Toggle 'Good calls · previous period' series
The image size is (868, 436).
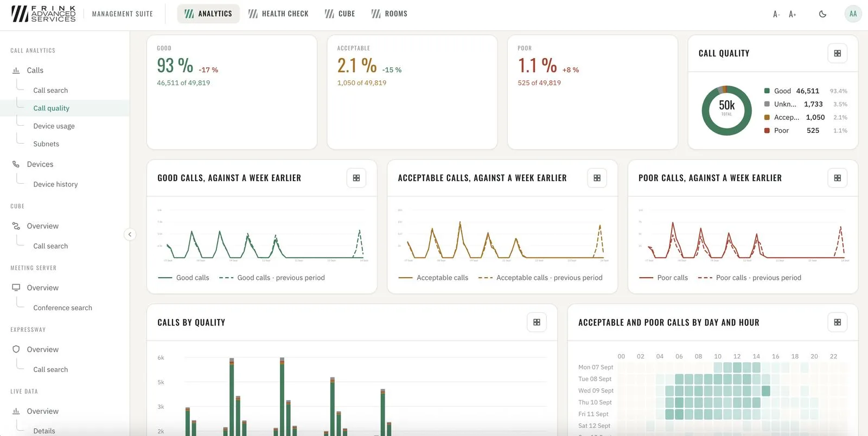272,278
